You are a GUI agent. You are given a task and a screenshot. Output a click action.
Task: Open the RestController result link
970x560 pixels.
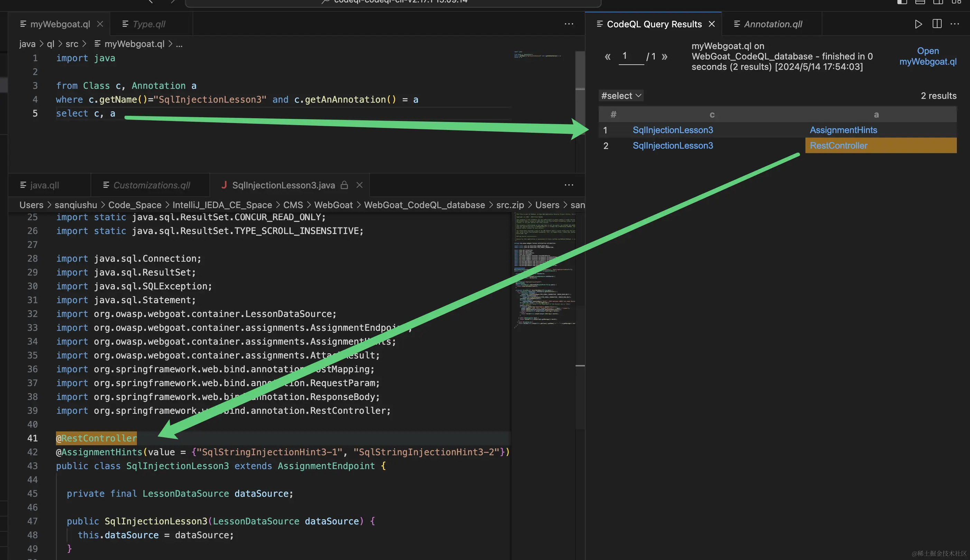coord(838,146)
